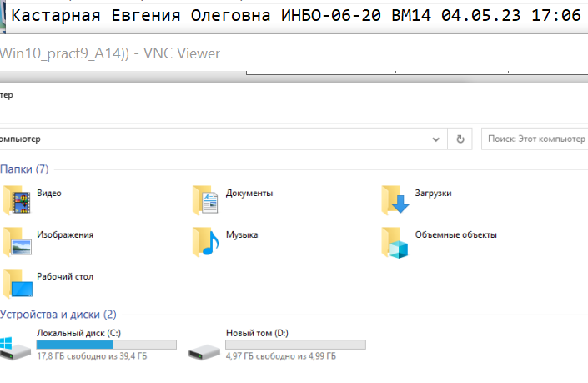Click the Локальный диск (C:) name
Screen dimensions: 588x383
click(x=78, y=333)
